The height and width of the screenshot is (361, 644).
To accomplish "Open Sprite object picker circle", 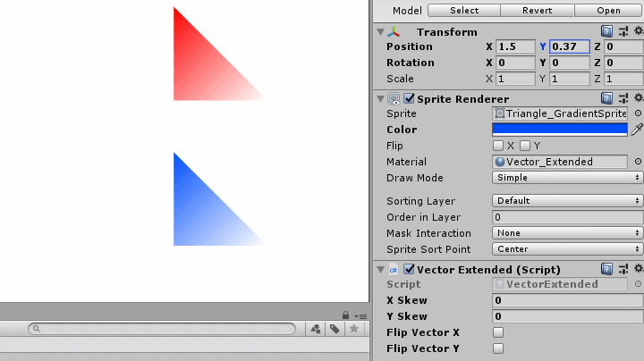I will coord(638,113).
